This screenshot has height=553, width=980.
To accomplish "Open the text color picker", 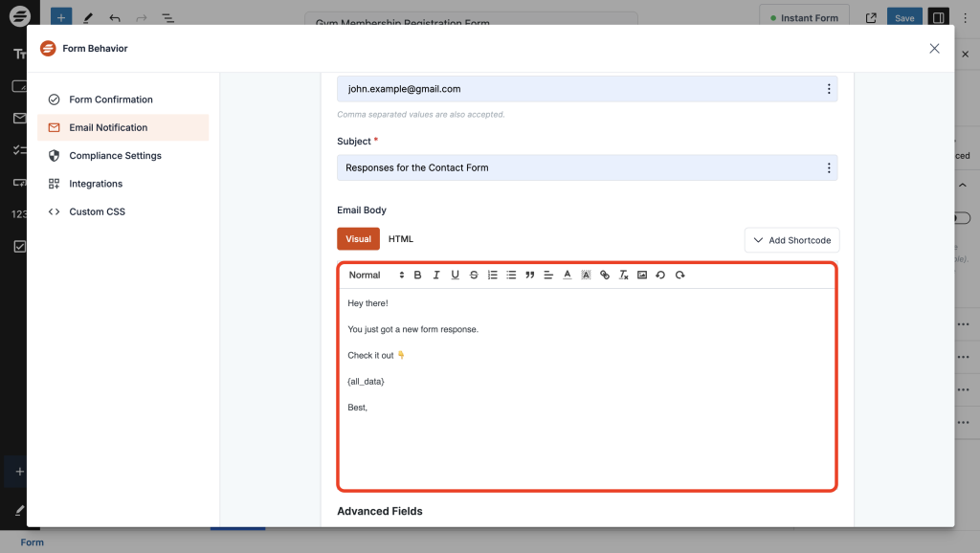I will click(568, 276).
